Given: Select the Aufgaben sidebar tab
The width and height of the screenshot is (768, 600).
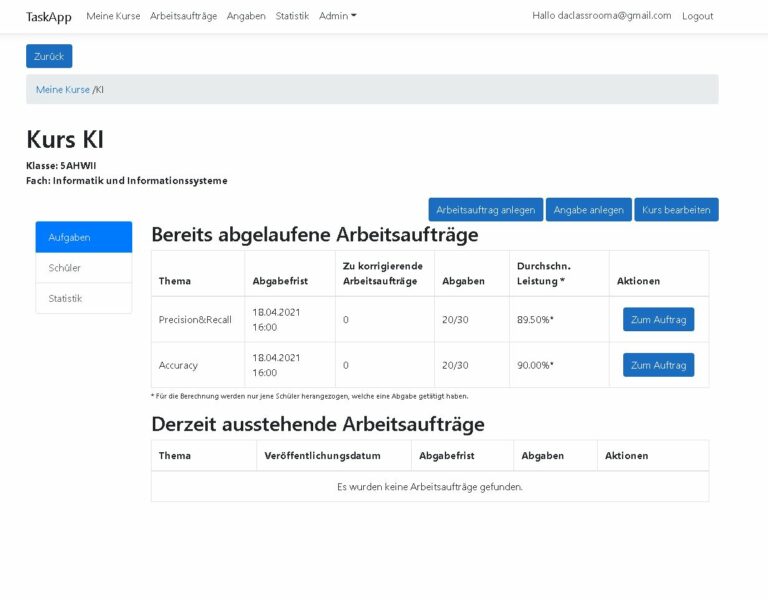Looking at the screenshot, I should pos(84,237).
